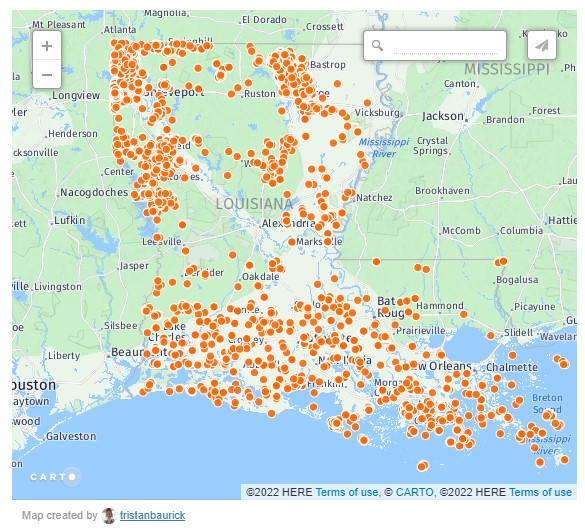Click the Silsbee city label
The image size is (585, 532).
(121, 326)
